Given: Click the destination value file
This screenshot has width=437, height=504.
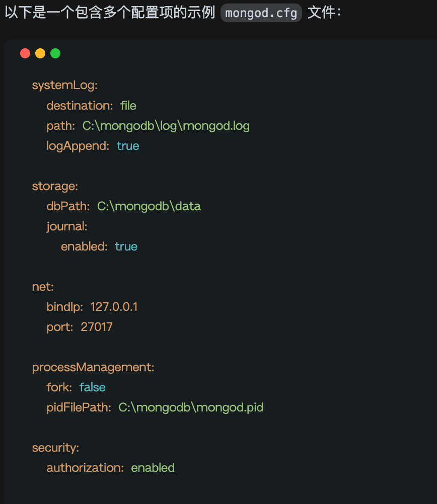Looking at the screenshot, I should tap(128, 106).
